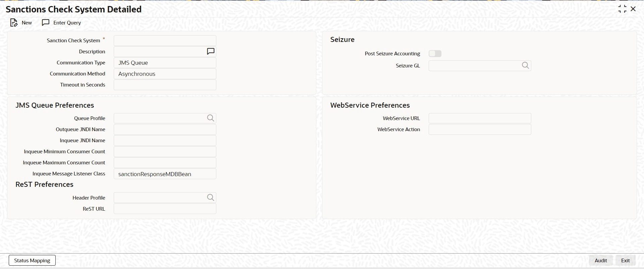Viewport: 644px width, 269px height.
Task: Click the 'WebService Preferences' heading
Action: (x=370, y=105)
